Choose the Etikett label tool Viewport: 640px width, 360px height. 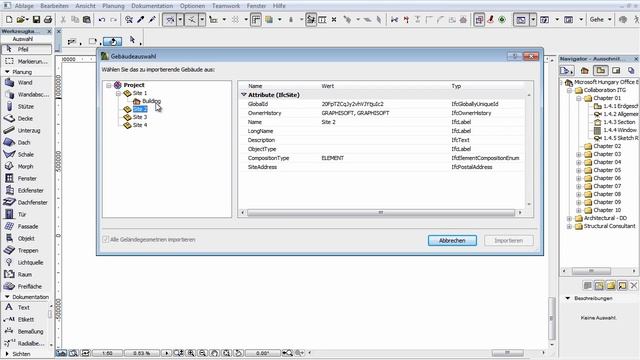25,320
